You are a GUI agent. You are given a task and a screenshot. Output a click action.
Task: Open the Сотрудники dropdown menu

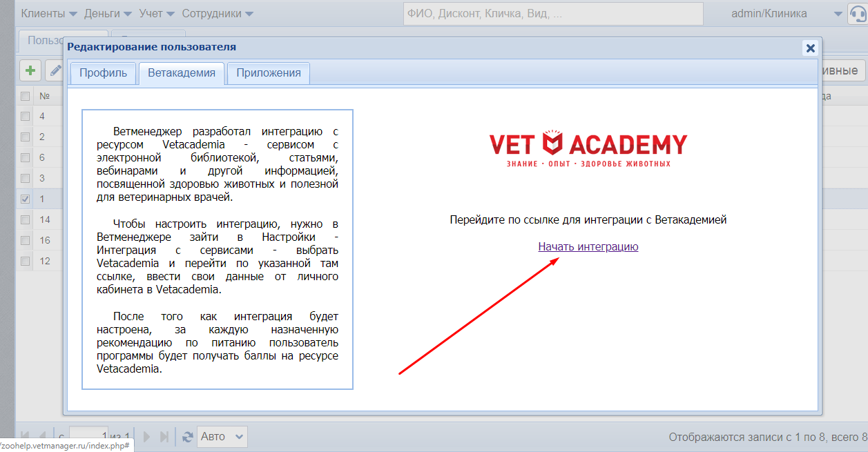tap(218, 14)
